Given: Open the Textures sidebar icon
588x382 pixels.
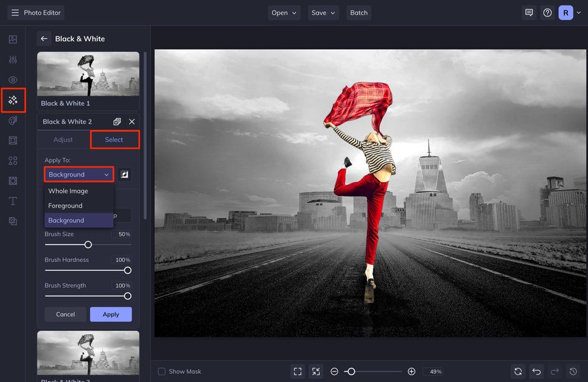Looking at the screenshot, I should tap(12, 181).
